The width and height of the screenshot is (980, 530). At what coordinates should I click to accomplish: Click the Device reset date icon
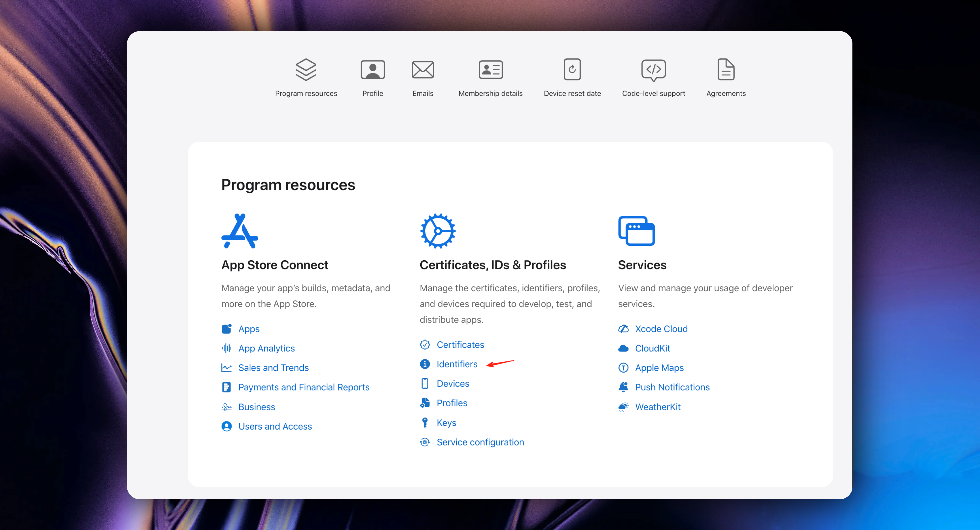572,70
